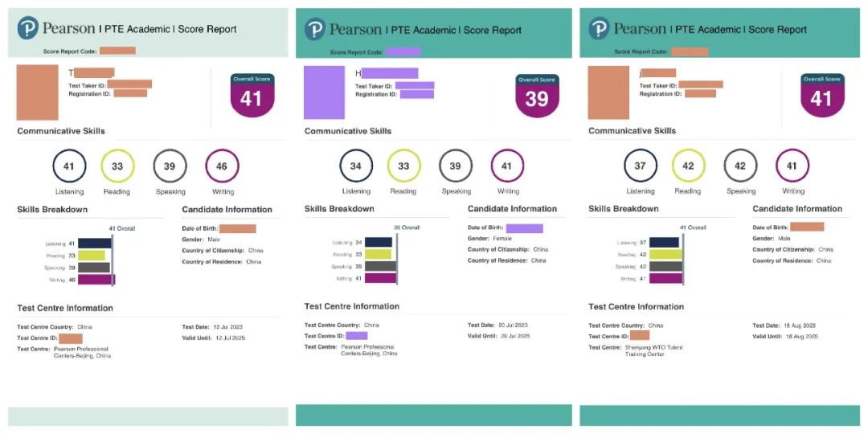
Task: Select Speaking 39 circle on the 12 Jul report
Action: (x=170, y=166)
